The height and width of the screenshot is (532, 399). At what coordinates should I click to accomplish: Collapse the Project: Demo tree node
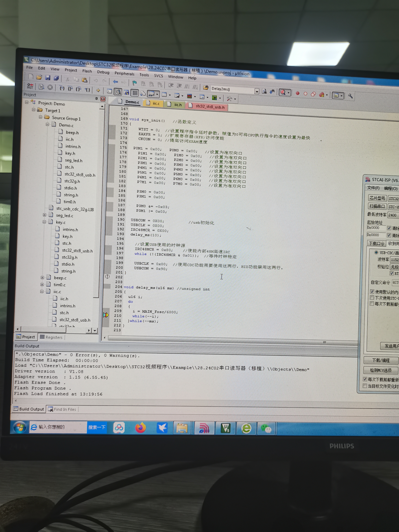(27, 102)
